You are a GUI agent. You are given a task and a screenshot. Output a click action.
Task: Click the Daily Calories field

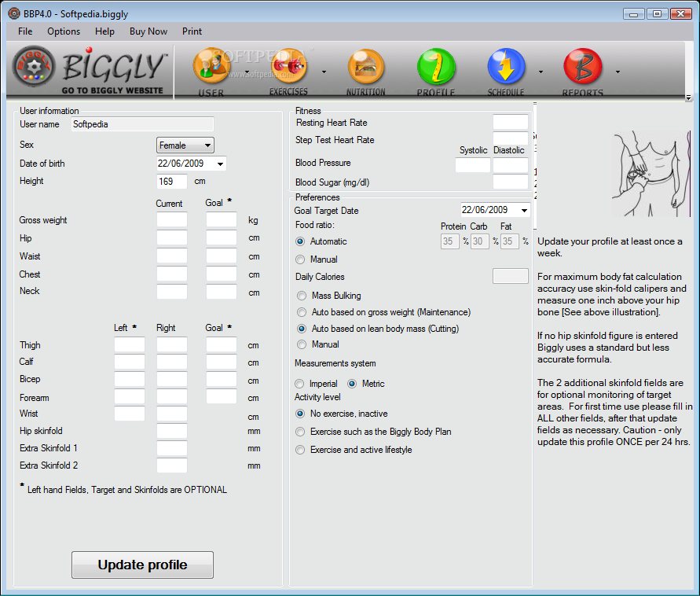[x=511, y=276]
